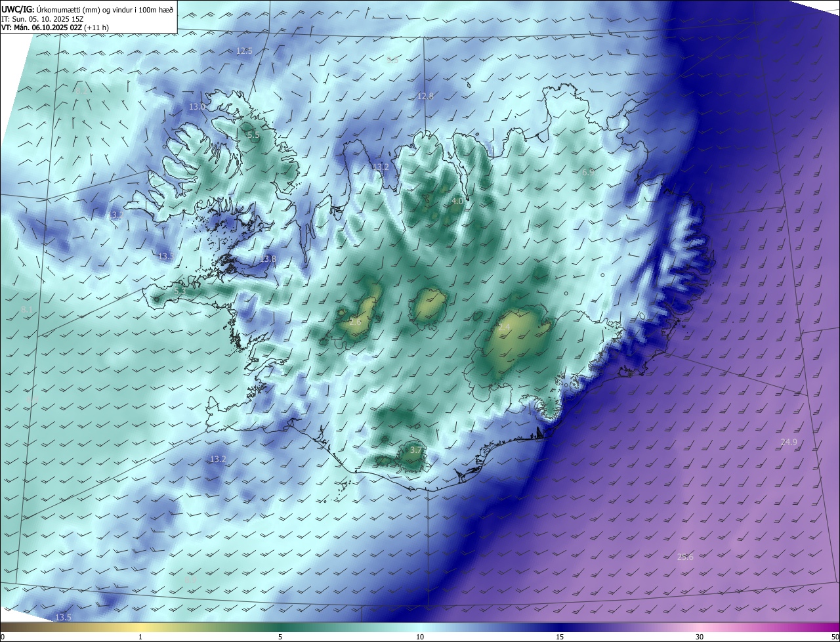Click the 5.5 value label
The height and width of the screenshot is (642, 840).
click(x=253, y=135)
